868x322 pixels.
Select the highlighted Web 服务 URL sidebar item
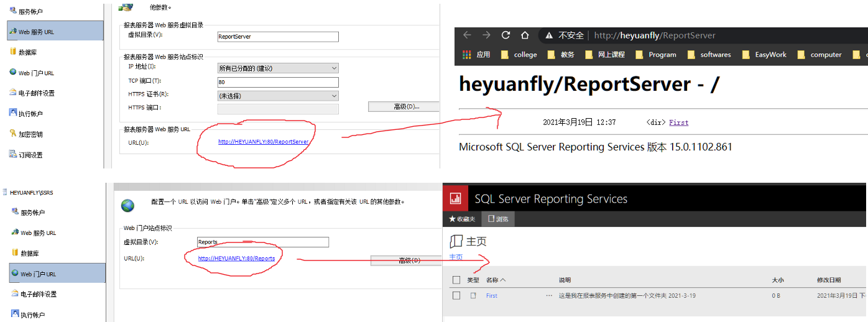pos(55,31)
